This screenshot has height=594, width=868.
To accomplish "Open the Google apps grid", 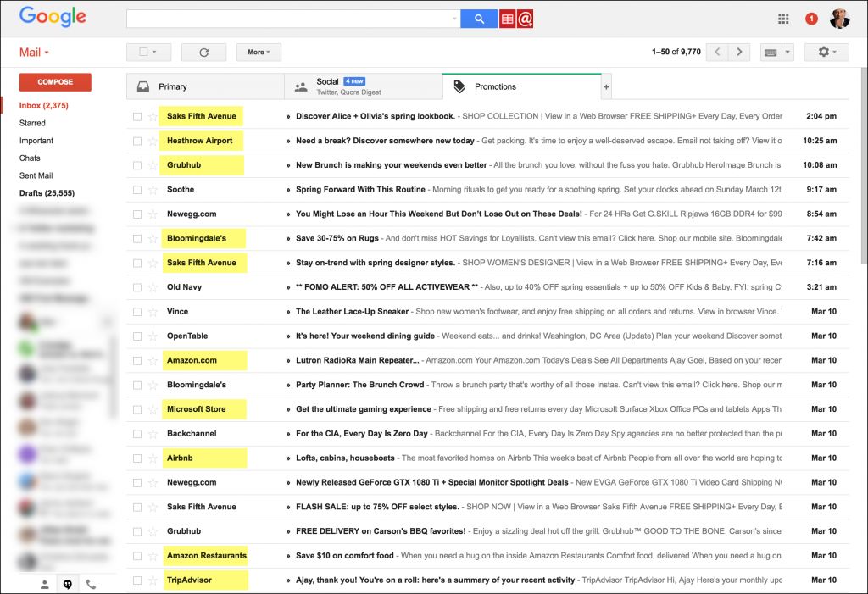I will [782, 18].
